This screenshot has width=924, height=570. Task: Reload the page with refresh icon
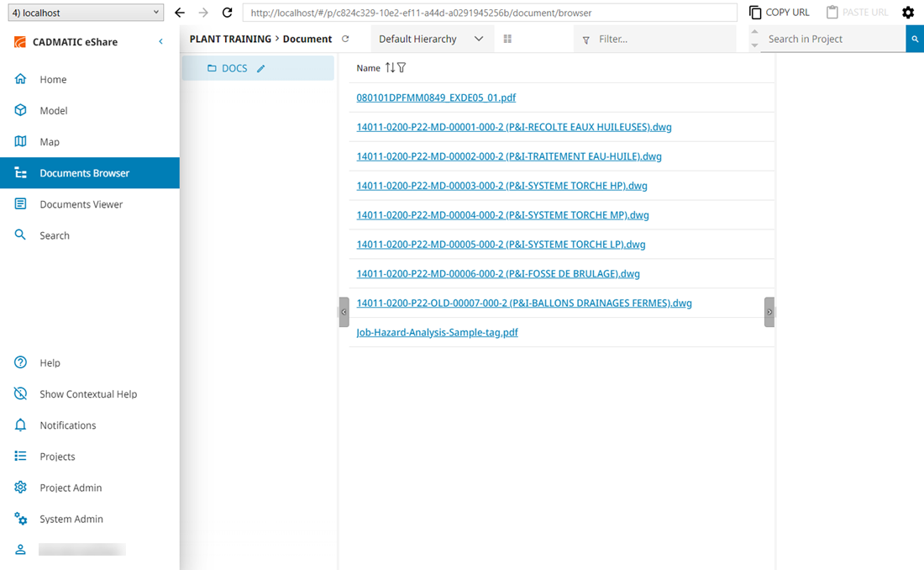228,13
